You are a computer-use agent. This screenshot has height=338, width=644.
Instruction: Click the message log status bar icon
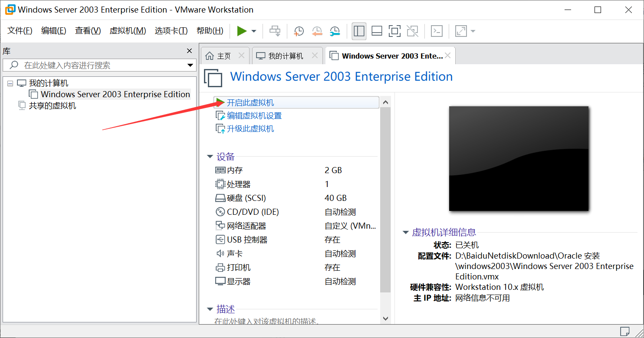coord(624,331)
